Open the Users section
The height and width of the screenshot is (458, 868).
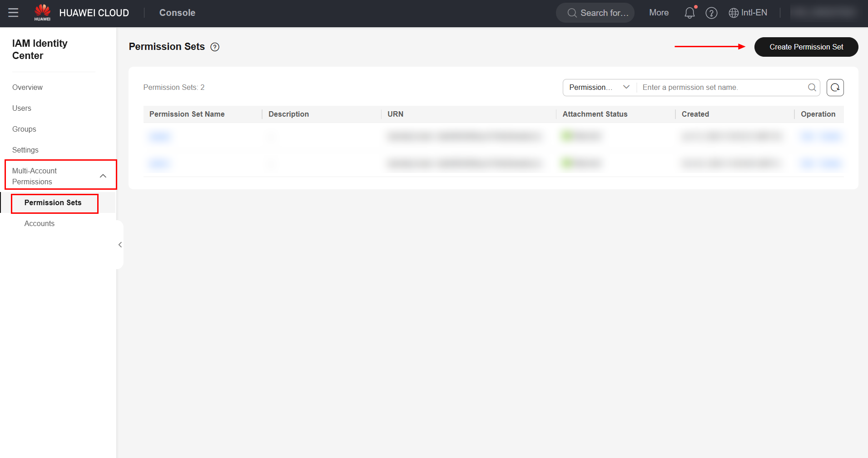tap(22, 108)
